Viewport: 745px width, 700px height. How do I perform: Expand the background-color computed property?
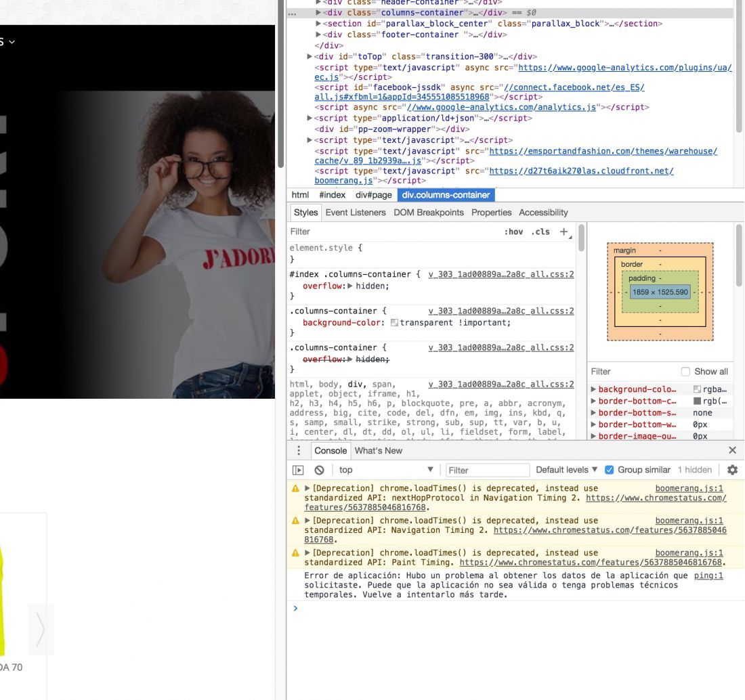click(593, 389)
